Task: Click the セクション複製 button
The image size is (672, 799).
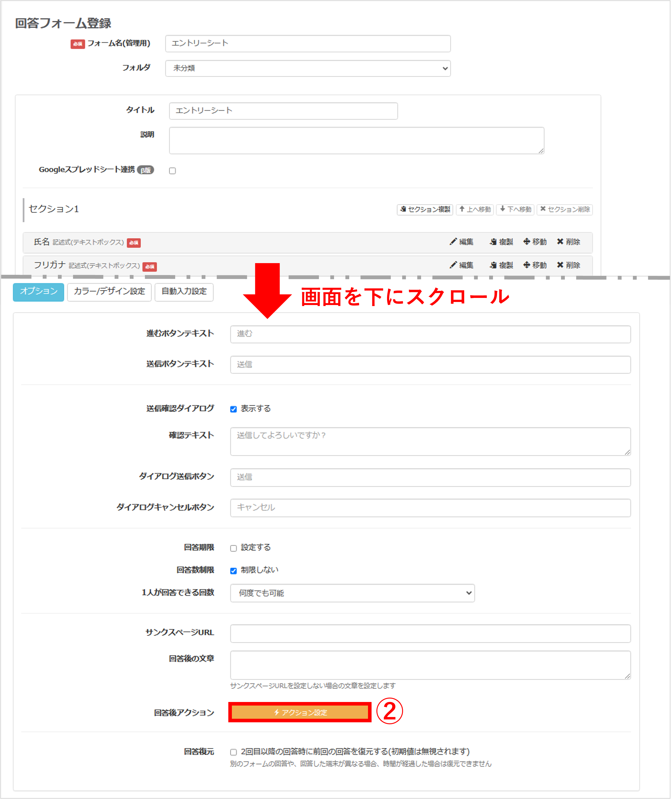Action: click(425, 210)
